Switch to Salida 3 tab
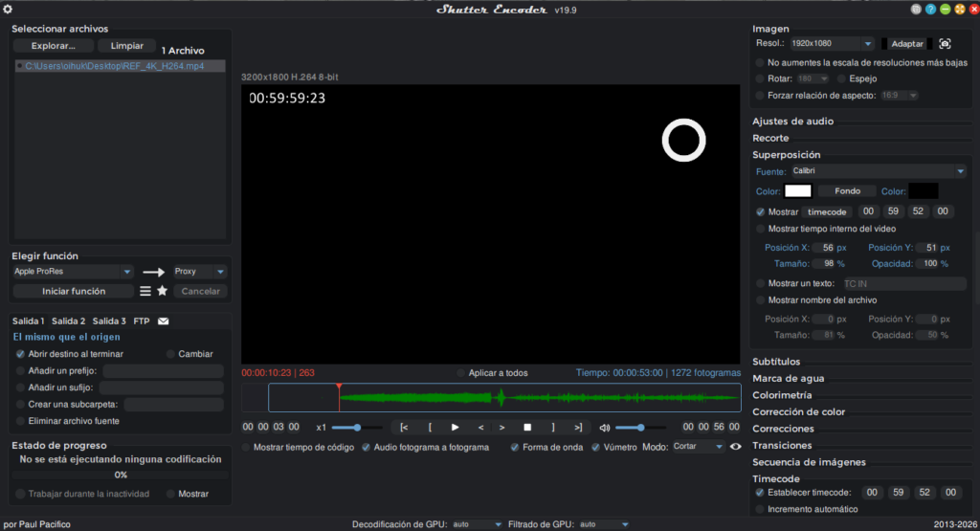The width and height of the screenshot is (980, 531). pos(109,321)
